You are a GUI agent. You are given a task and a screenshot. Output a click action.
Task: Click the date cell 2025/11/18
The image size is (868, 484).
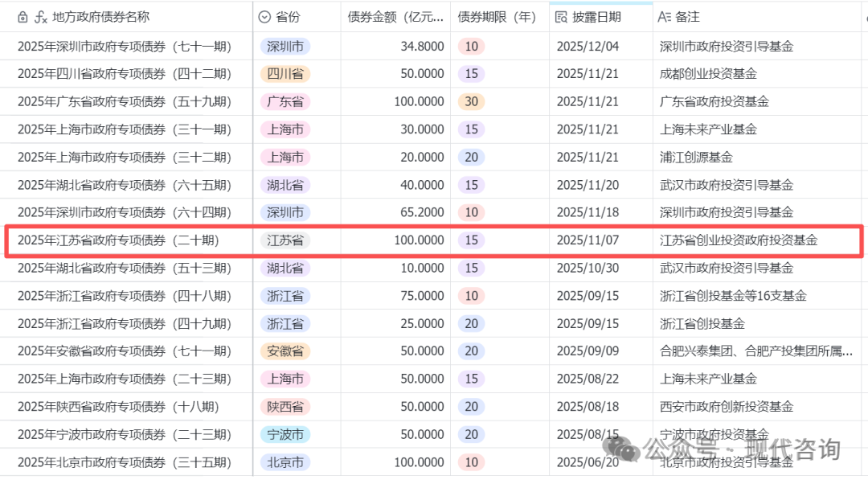tap(601, 212)
